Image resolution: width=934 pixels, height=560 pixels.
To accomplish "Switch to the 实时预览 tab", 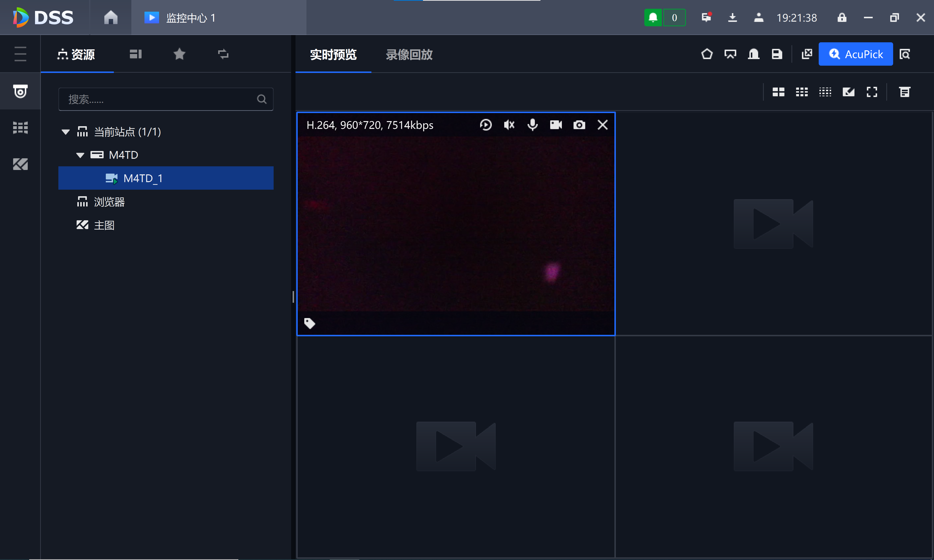I will 333,54.
